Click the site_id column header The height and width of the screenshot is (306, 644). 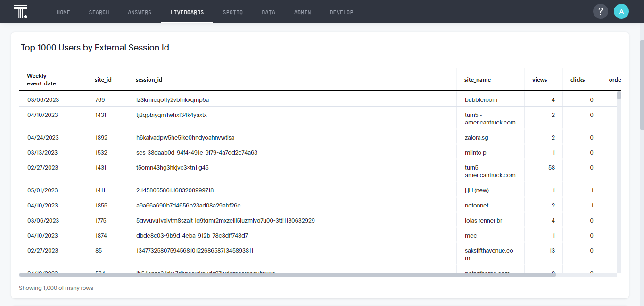click(x=103, y=80)
